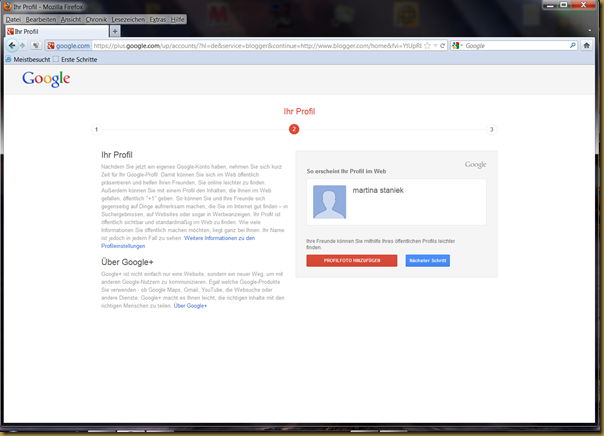Open the Bearbeiten menu

coord(41,19)
